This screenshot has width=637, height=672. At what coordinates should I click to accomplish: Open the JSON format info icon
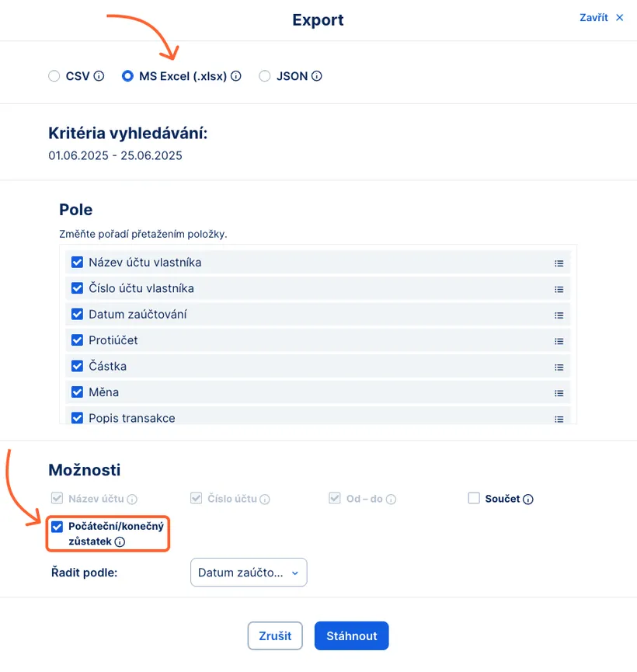click(x=316, y=75)
